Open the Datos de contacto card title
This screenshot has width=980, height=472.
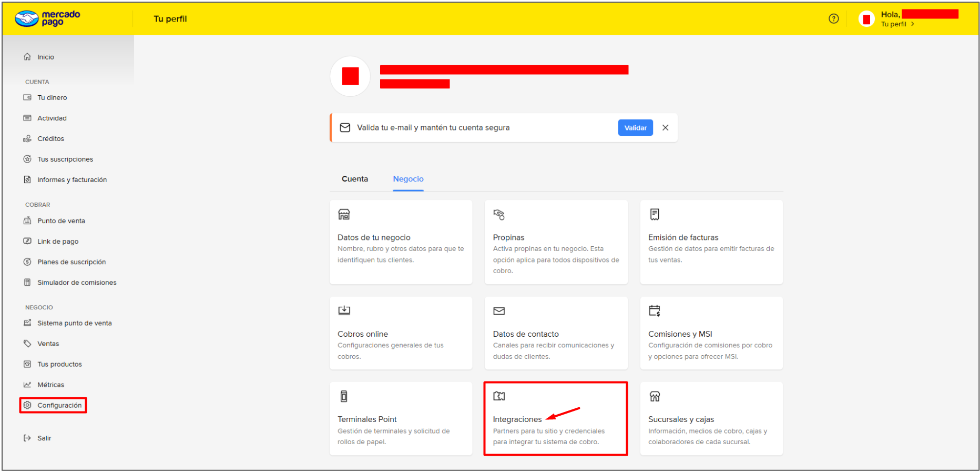526,334
